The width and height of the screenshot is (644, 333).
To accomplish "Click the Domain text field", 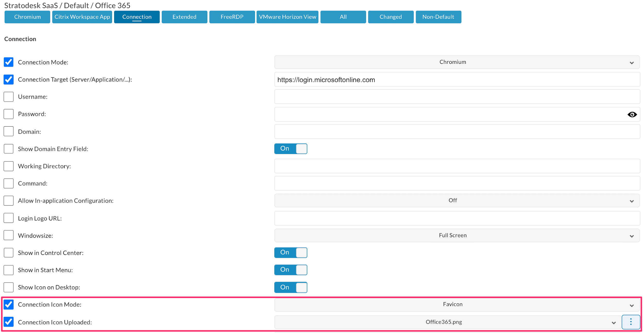I will coord(457,132).
